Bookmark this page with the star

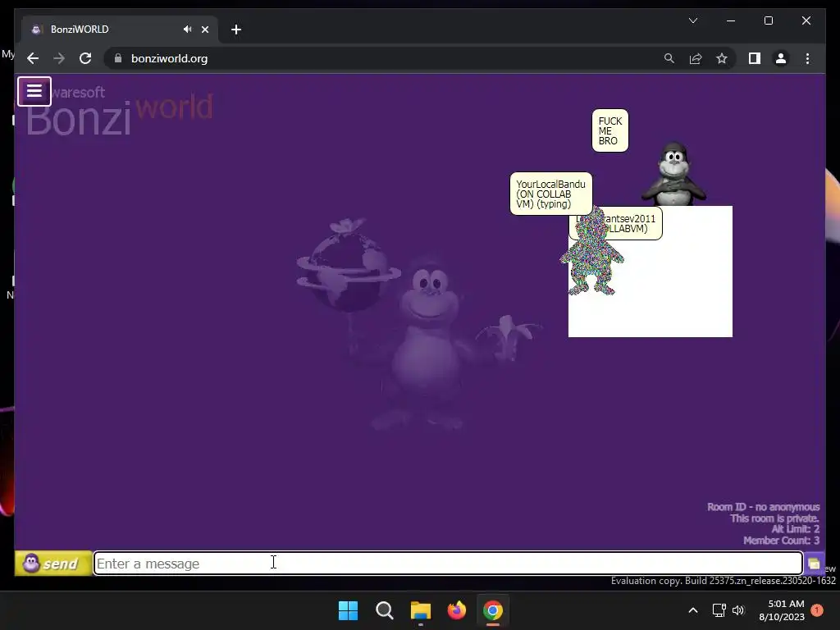click(x=722, y=58)
